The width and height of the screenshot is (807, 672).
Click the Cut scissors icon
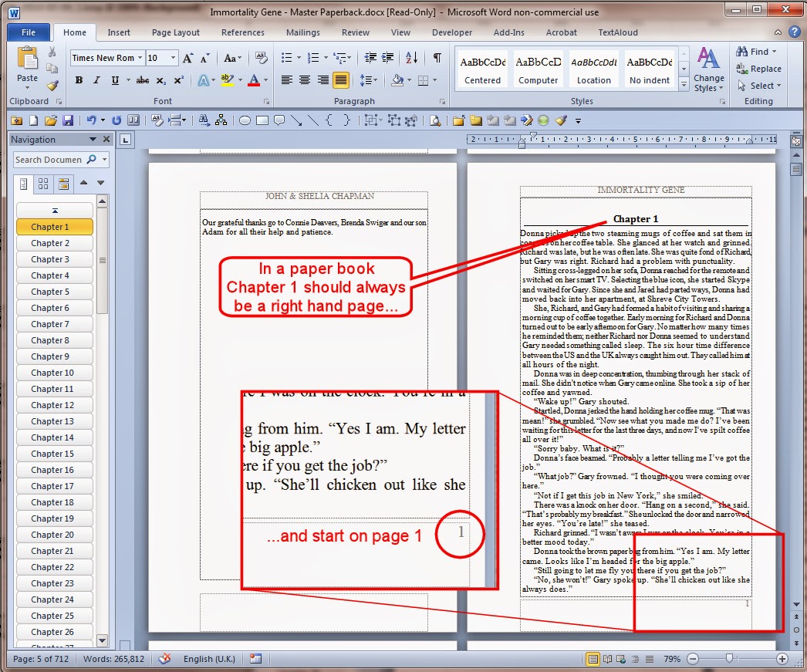(52, 52)
